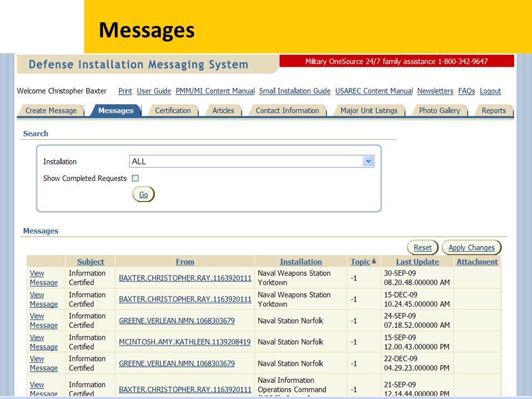Open the User Guide link

[x=154, y=91]
